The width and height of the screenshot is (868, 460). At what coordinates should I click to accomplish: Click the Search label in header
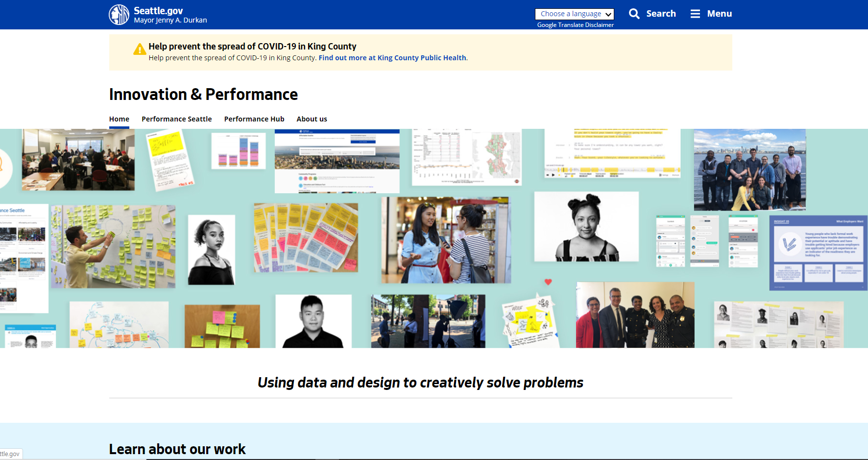coord(661,14)
